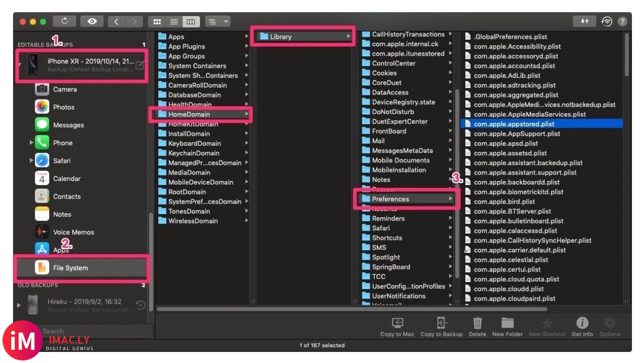This screenshot has height=363, width=644.
Task: Click New Folder button
Action: click(x=507, y=327)
